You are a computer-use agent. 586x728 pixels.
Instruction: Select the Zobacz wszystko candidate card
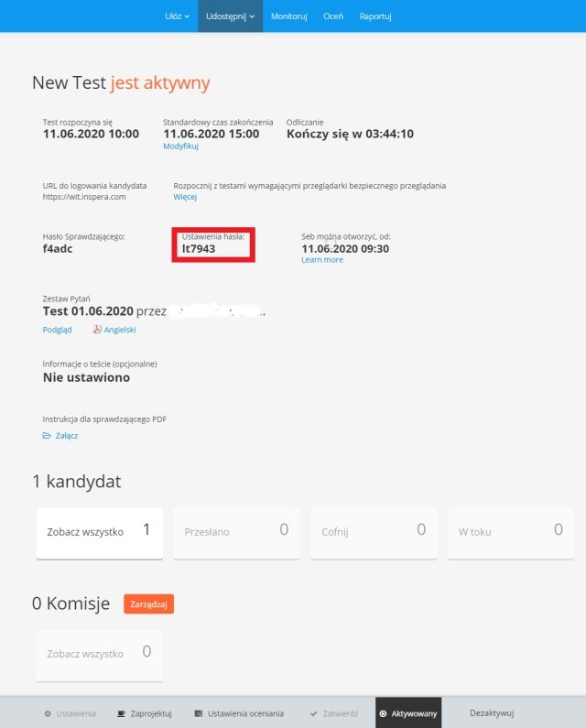[x=100, y=533]
